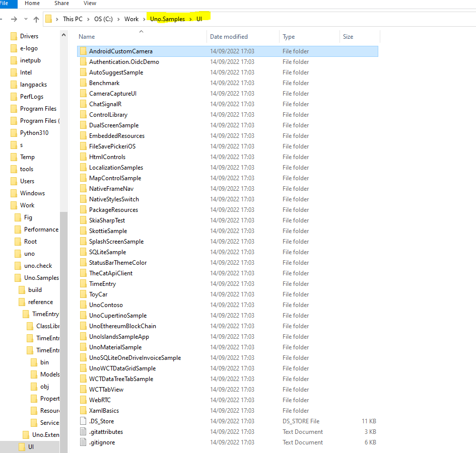
Task: Click Uno.Samples breadcrumb in address bar
Action: [x=168, y=19]
